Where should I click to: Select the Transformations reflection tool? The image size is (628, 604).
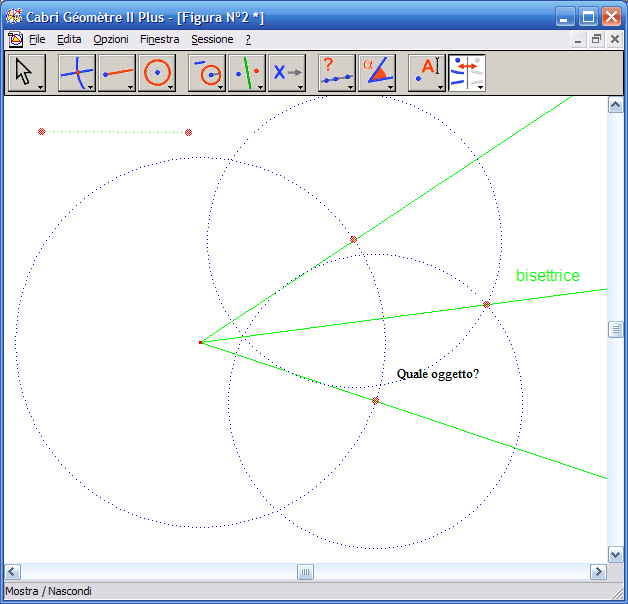pyautogui.click(x=247, y=73)
